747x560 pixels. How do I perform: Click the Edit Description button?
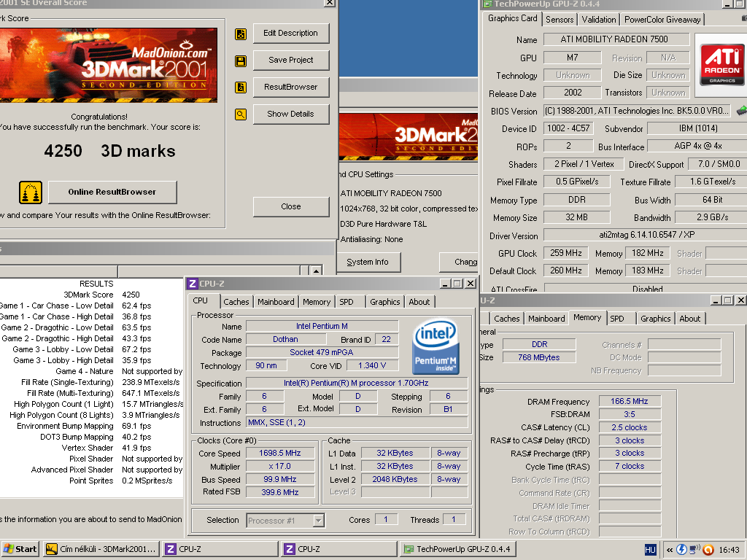290,34
